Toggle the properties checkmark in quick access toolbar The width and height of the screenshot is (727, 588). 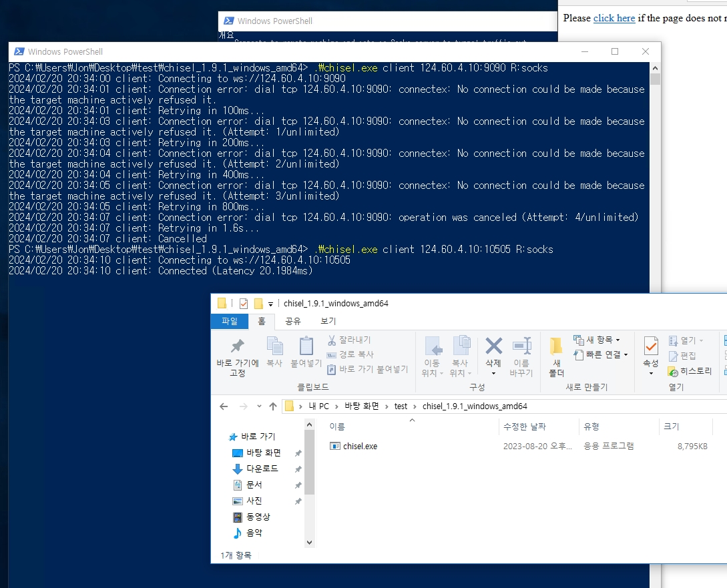[243, 303]
